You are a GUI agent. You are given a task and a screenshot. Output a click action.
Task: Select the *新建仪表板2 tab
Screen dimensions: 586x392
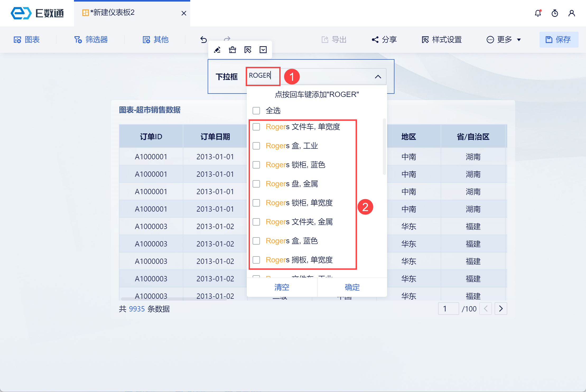click(x=112, y=13)
